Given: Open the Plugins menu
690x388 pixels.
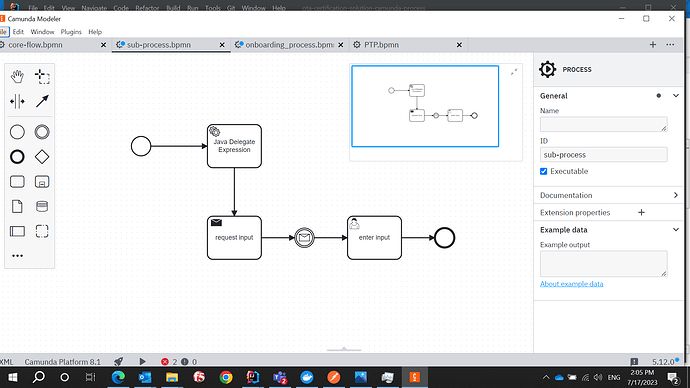Looking at the screenshot, I should tap(71, 32).
